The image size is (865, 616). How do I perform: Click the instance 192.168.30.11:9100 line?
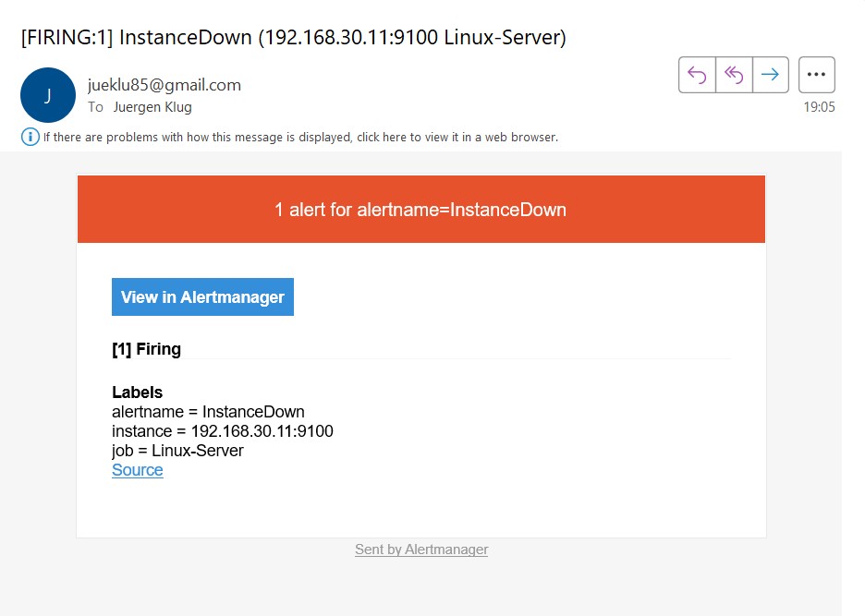coord(222,431)
